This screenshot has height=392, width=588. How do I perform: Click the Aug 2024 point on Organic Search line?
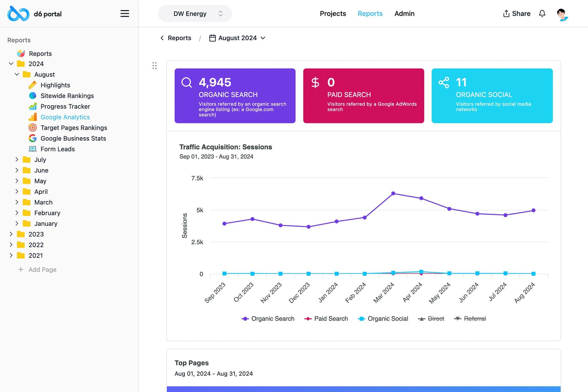tap(533, 210)
